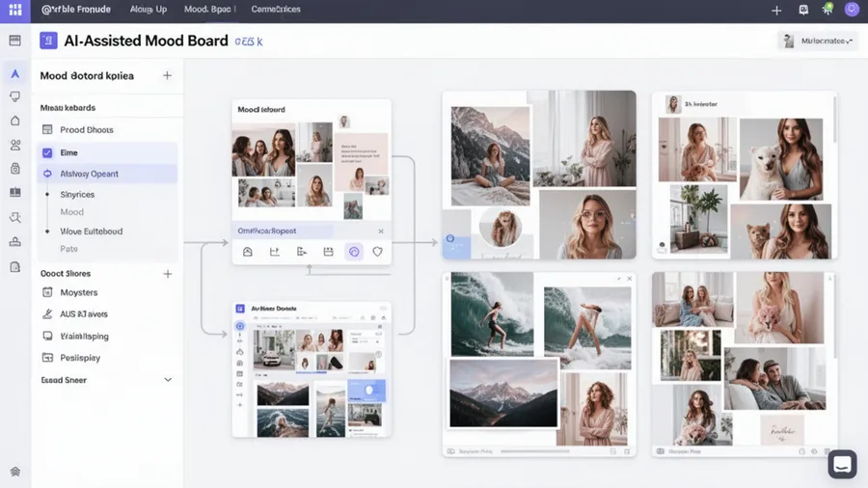Select the surfer wave photo thumbnail
This screenshot has height=488, width=868.
[x=492, y=314]
